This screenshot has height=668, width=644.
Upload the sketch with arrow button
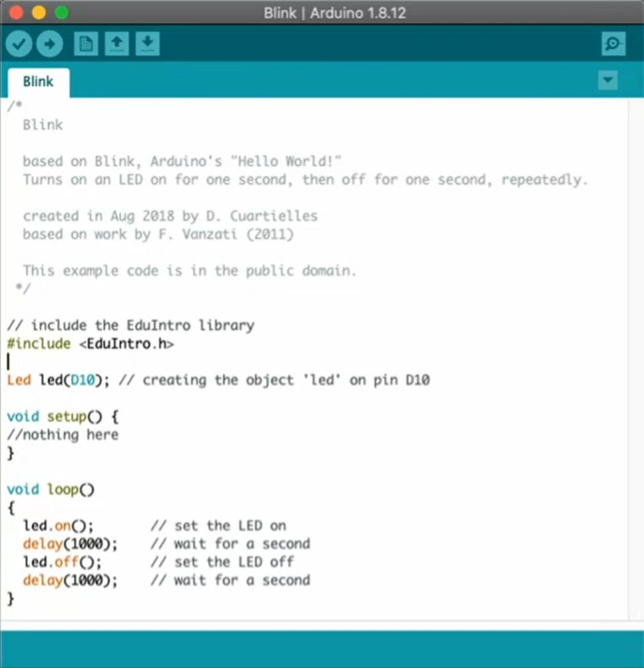click(49, 44)
